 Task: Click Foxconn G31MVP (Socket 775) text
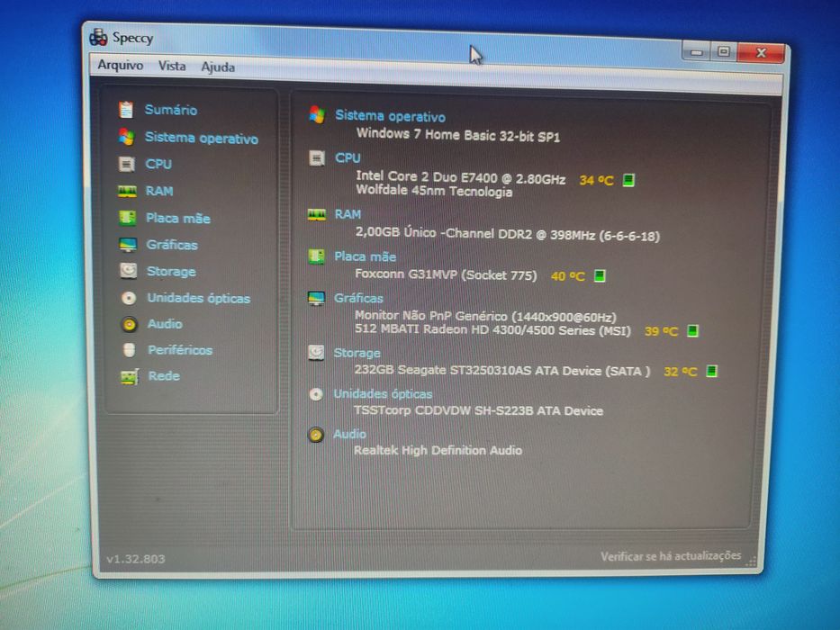point(446,274)
